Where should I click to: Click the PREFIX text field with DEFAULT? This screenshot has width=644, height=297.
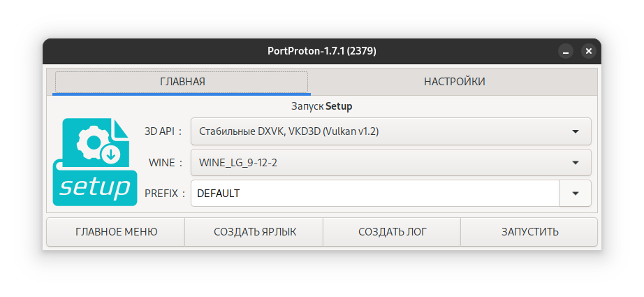coord(375,193)
